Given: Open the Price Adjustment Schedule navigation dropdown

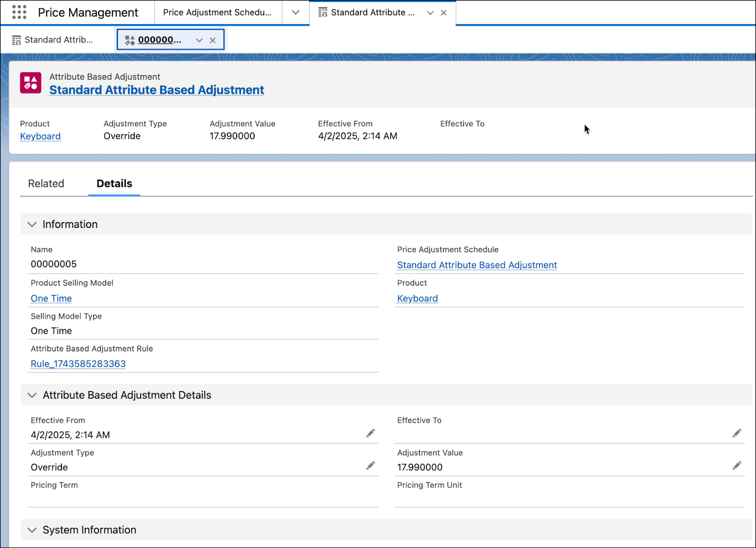Looking at the screenshot, I should (x=296, y=12).
